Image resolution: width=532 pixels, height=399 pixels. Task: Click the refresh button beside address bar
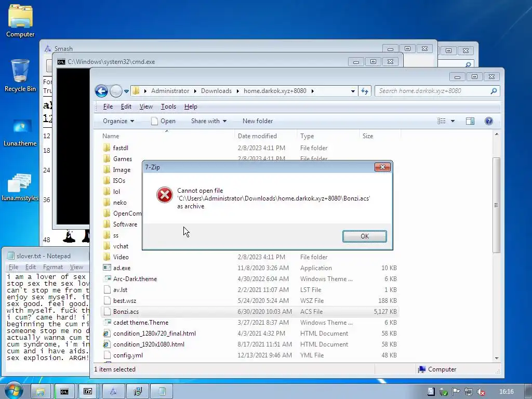[x=365, y=91]
